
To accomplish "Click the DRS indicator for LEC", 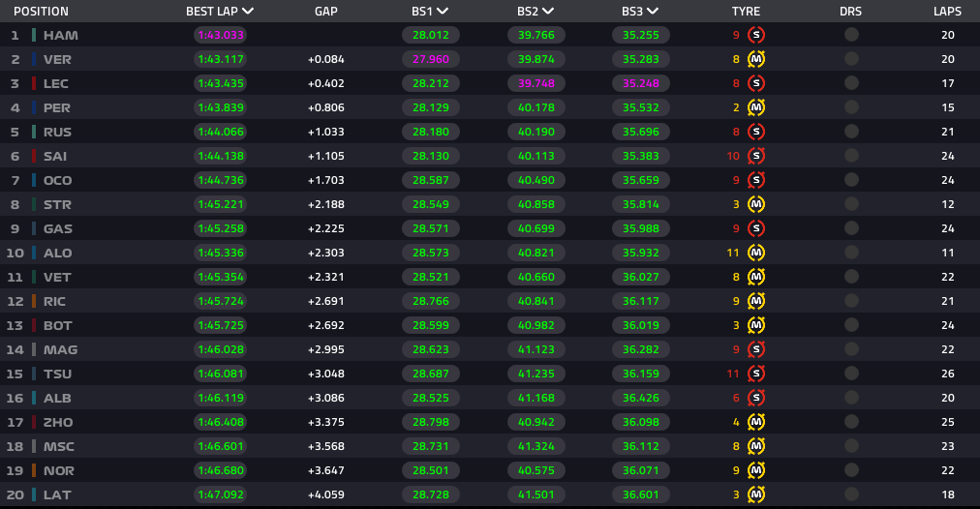I will click(x=851, y=83).
